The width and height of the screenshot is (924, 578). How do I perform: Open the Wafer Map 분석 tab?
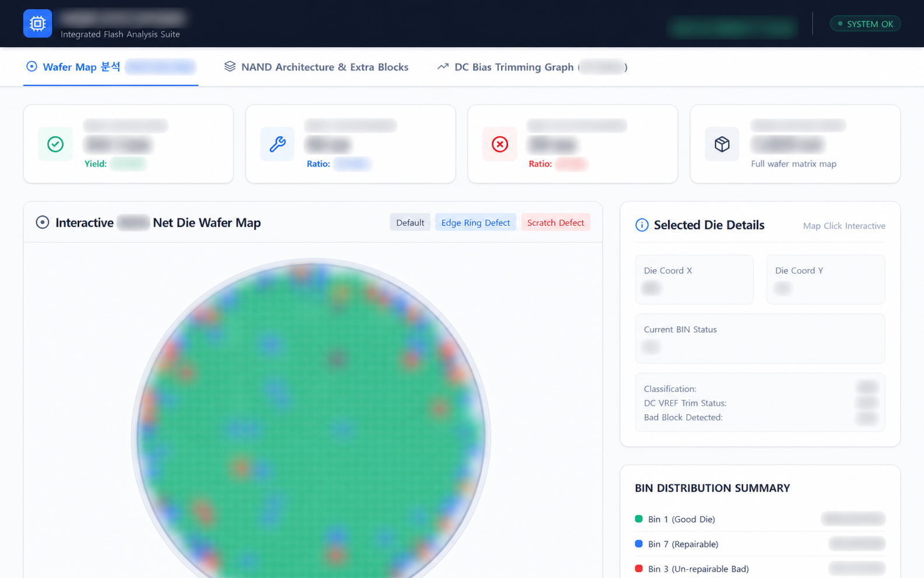(x=111, y=67)
